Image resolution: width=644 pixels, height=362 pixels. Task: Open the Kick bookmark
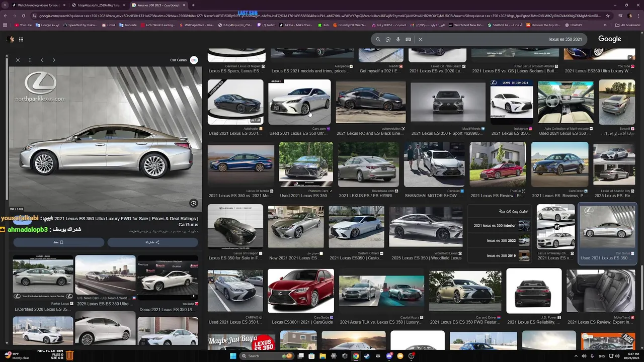click(x=324, y=25)
